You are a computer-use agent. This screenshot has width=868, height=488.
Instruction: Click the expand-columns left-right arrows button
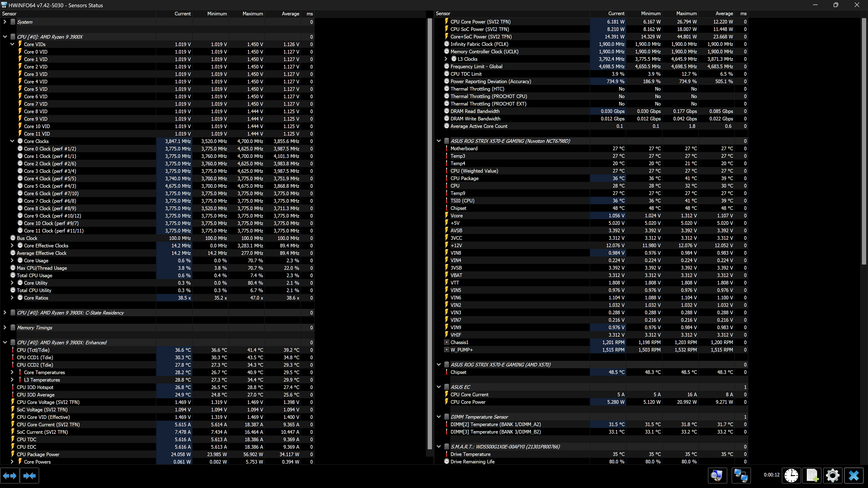(9, 476)
